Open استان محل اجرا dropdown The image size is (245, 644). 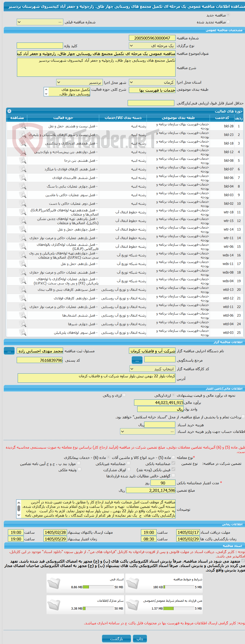152,82
